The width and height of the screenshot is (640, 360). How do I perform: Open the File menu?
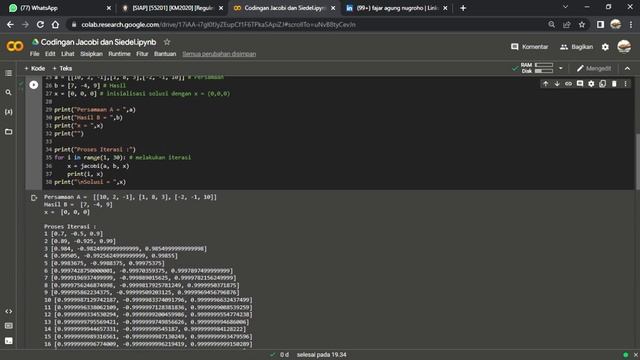coord(35,54)
